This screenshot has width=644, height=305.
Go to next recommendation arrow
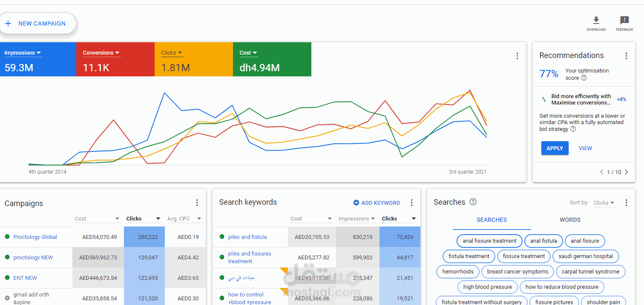pos(627,172)
